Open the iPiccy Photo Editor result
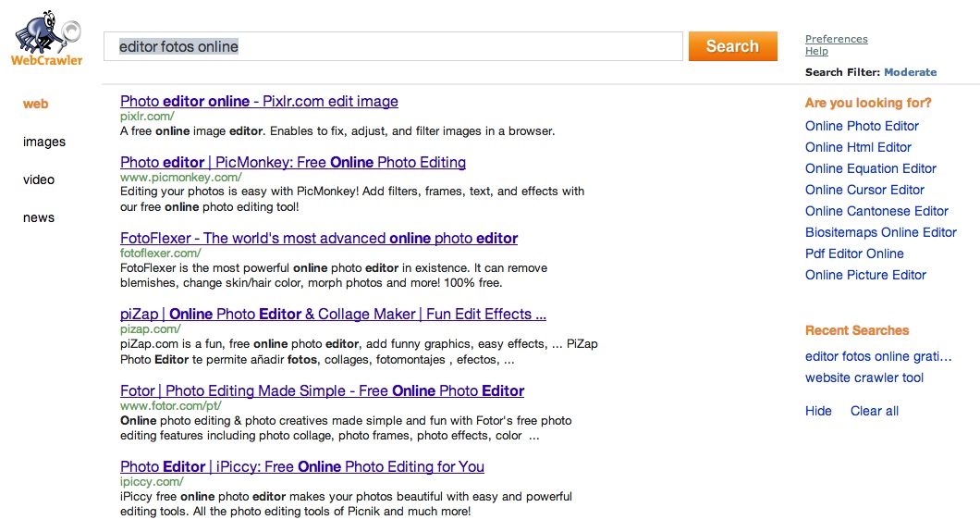 pyautogui.click(x=301, y=466)
